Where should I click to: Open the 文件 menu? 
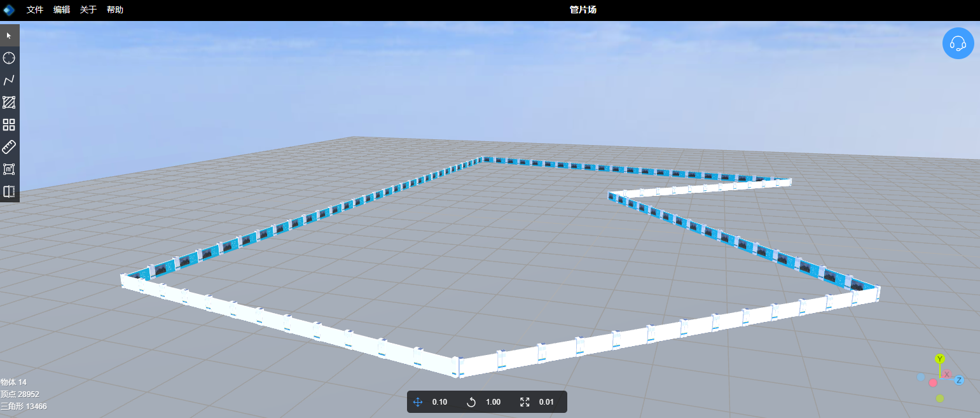point(35,10)
